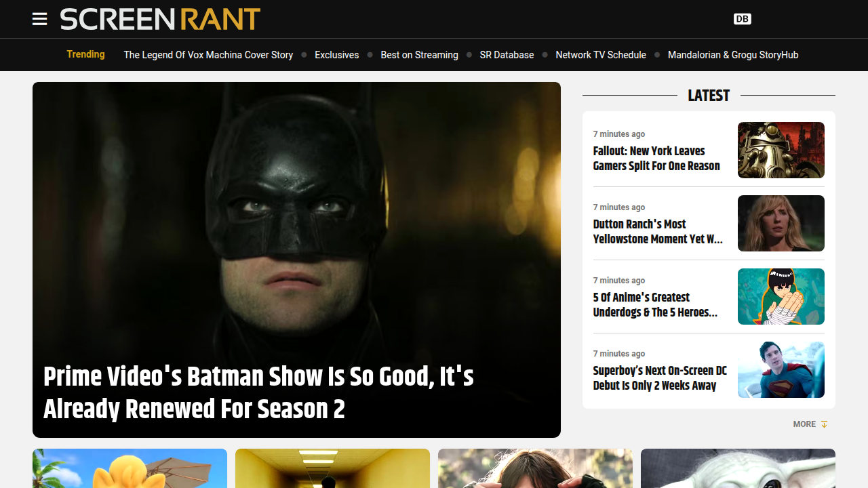
Task: Read Superboy's Next On-Screen DC Debut article
Action: click(660, 378)
